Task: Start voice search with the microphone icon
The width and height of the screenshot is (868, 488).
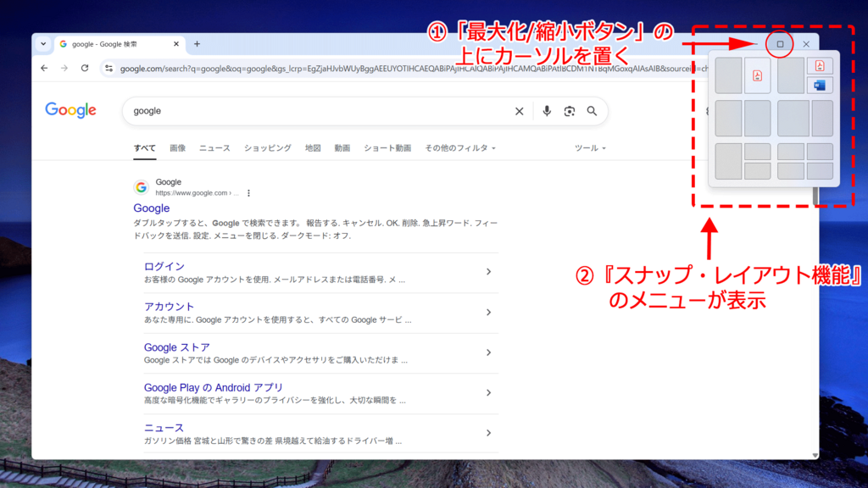Action: [547, 111]
